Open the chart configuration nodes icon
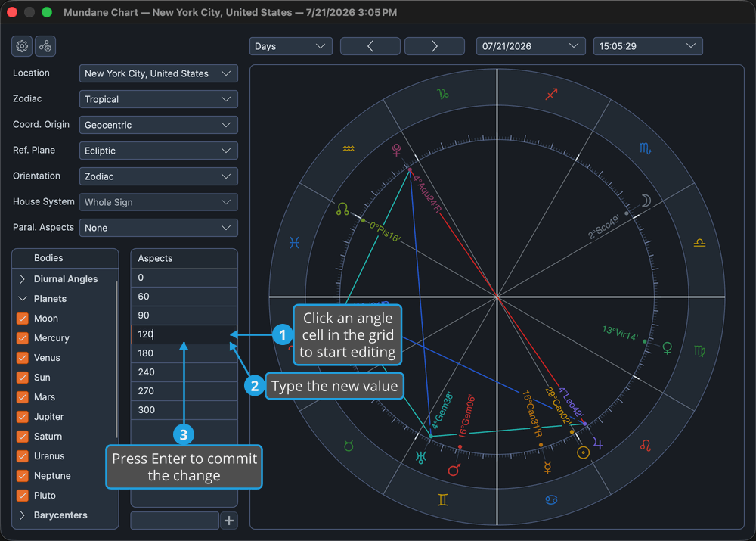 pyautogui.click(x=45, y=46)
